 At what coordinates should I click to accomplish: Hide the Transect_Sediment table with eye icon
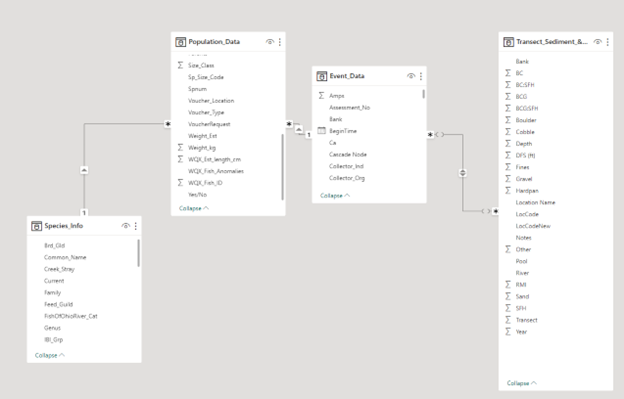click(598, 42)
